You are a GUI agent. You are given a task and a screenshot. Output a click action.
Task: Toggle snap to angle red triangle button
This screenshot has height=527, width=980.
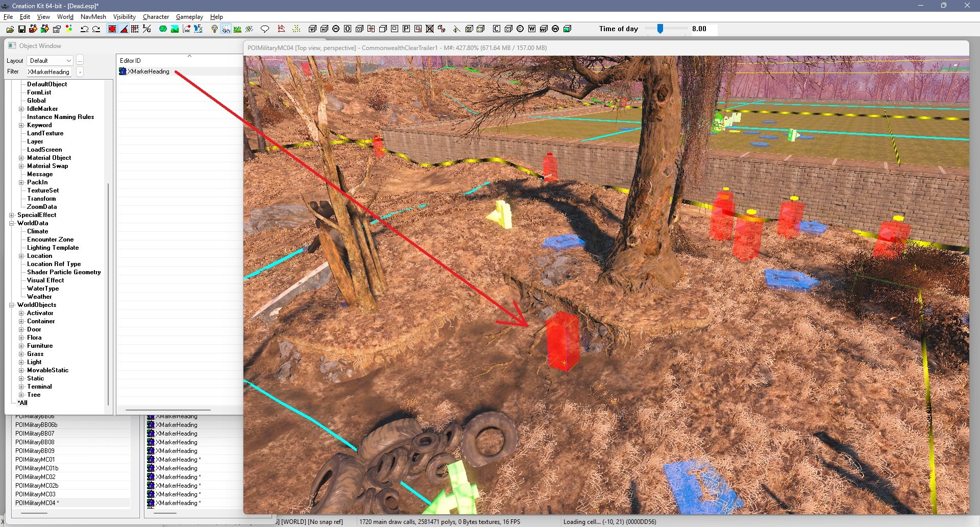pyautogui.click(x=124, y=29)
